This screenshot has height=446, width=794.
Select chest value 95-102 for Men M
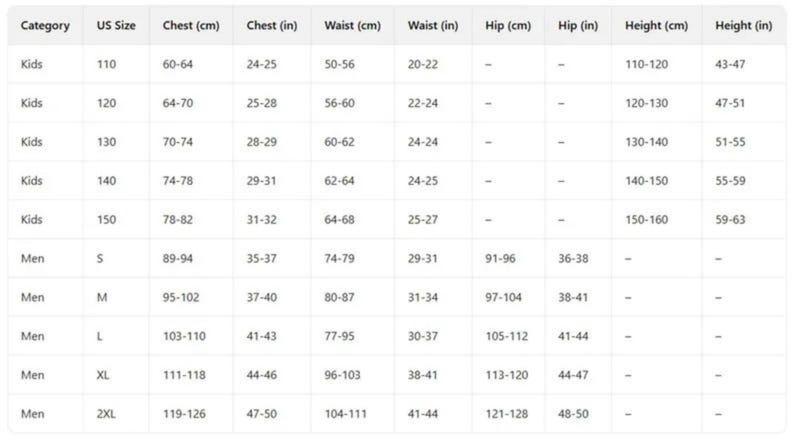click(x=181, y=297)
